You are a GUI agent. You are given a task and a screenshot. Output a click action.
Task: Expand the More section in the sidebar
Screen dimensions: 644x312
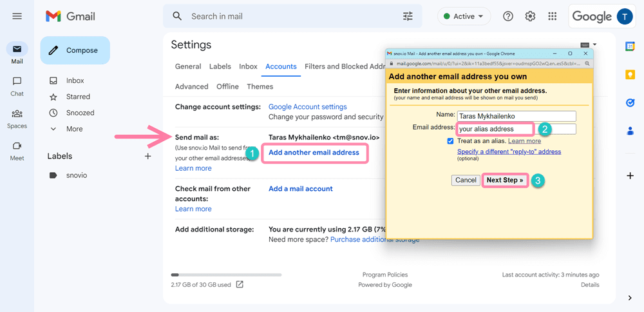74,129
